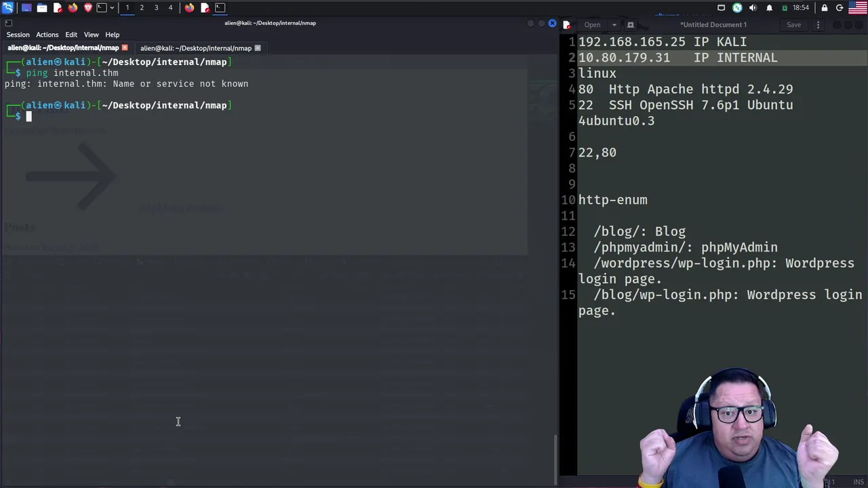Click the US flag keyboard layout indicator

(x=857, y=7)
